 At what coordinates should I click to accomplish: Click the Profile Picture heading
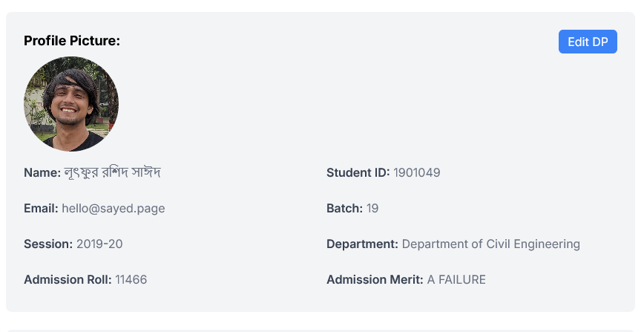[x=72, y=41]
